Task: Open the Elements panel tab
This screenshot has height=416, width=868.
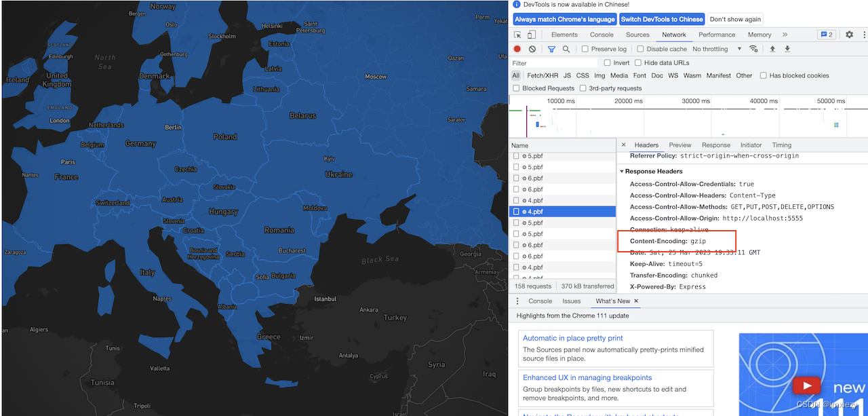Action: (564, 35)
